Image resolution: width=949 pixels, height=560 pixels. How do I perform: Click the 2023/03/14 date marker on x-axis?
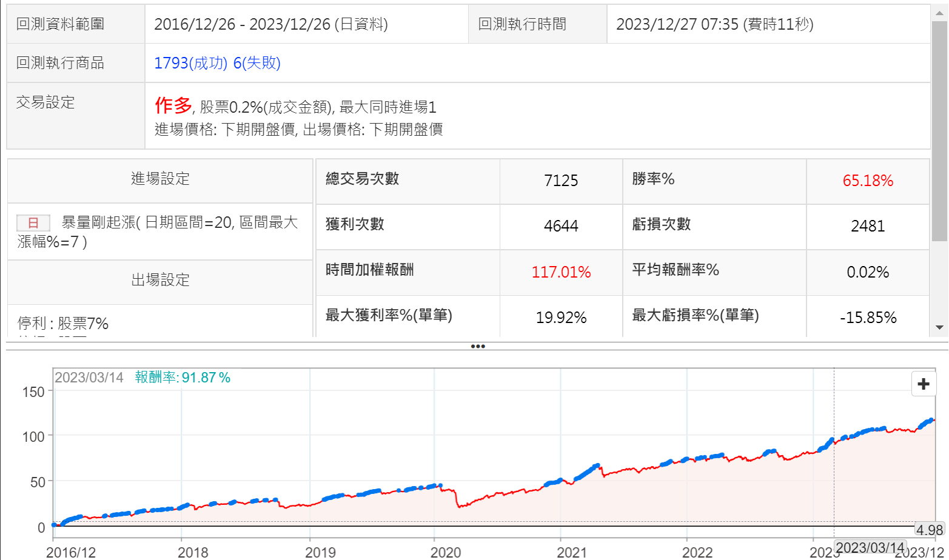tap(870, 548)
